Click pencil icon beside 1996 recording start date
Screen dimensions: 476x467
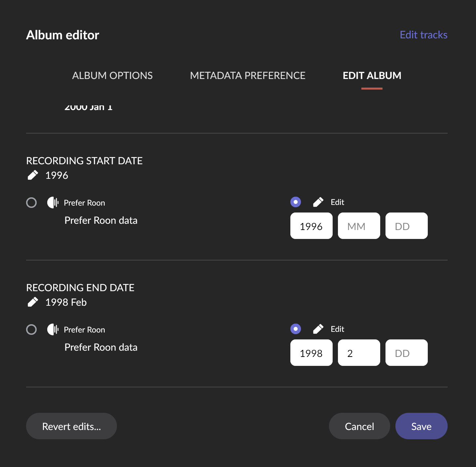click(33, 175)
